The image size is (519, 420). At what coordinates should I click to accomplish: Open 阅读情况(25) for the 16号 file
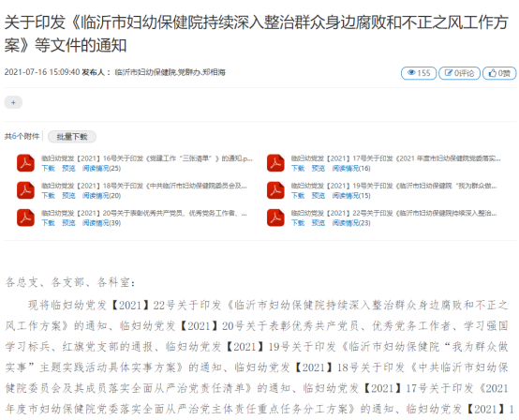coord(101,168)
